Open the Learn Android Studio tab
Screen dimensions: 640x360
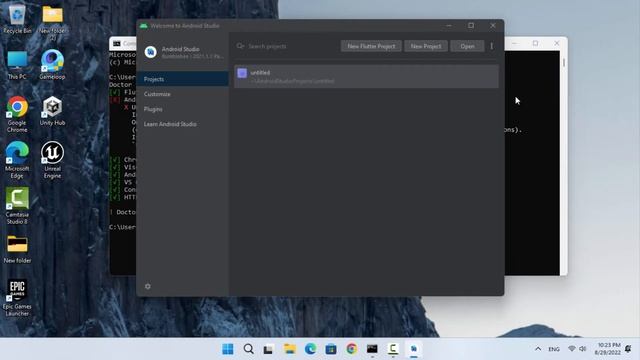182,124
